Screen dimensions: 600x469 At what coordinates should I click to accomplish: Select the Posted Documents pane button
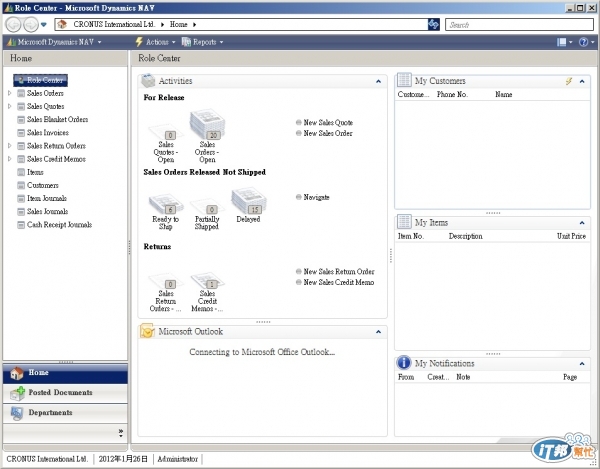pos(65,393)
